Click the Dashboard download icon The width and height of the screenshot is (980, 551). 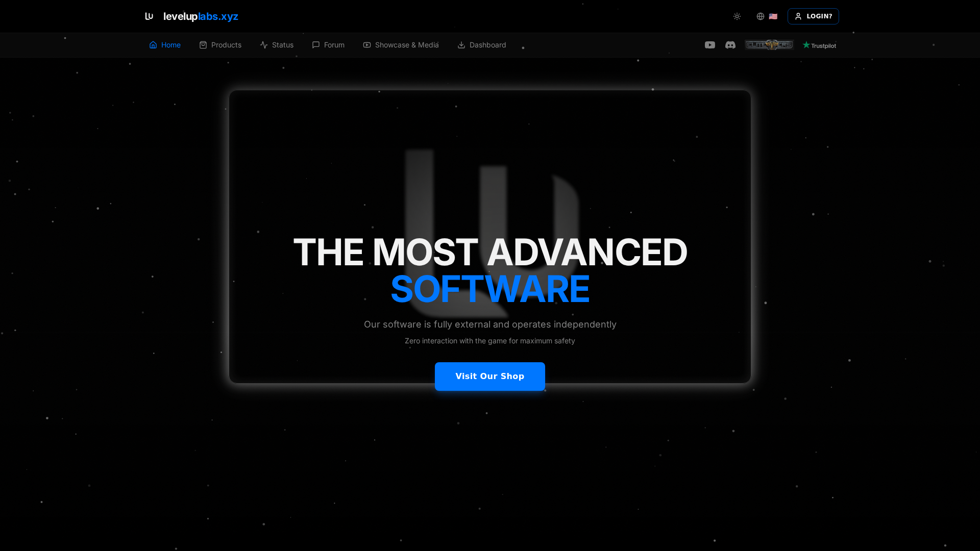click(461, 45)
